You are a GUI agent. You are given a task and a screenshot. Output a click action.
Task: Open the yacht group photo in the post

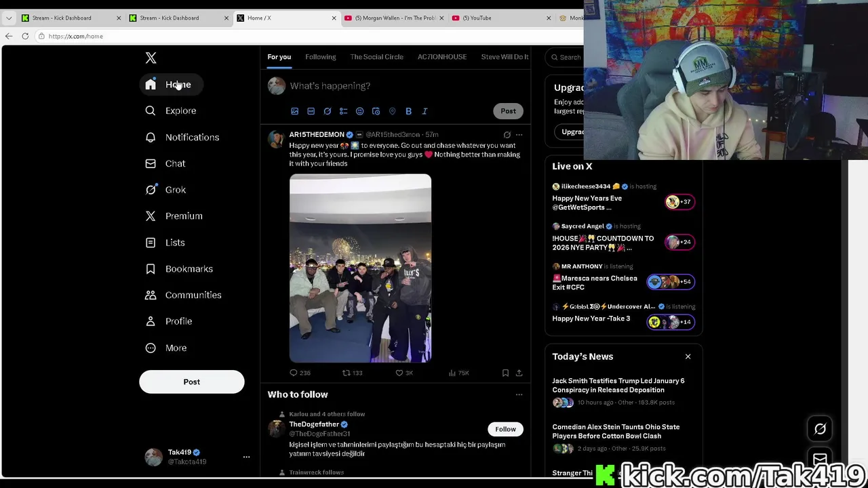360,268
